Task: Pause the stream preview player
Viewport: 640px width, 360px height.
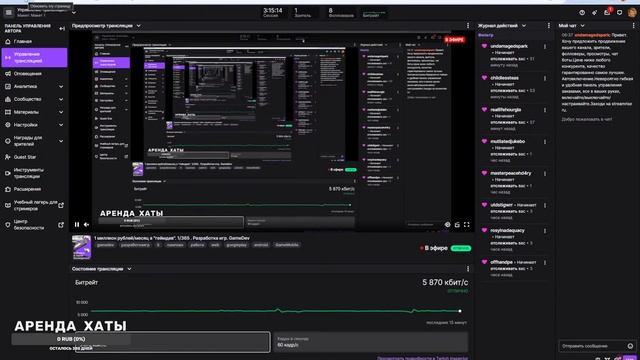Action: (x=77, y=224)
